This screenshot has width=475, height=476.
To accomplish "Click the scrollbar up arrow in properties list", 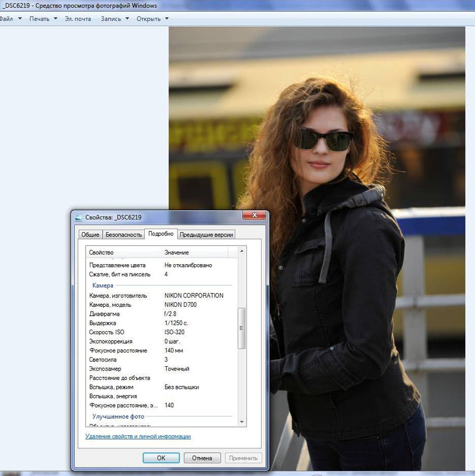I will coord(242,252).
